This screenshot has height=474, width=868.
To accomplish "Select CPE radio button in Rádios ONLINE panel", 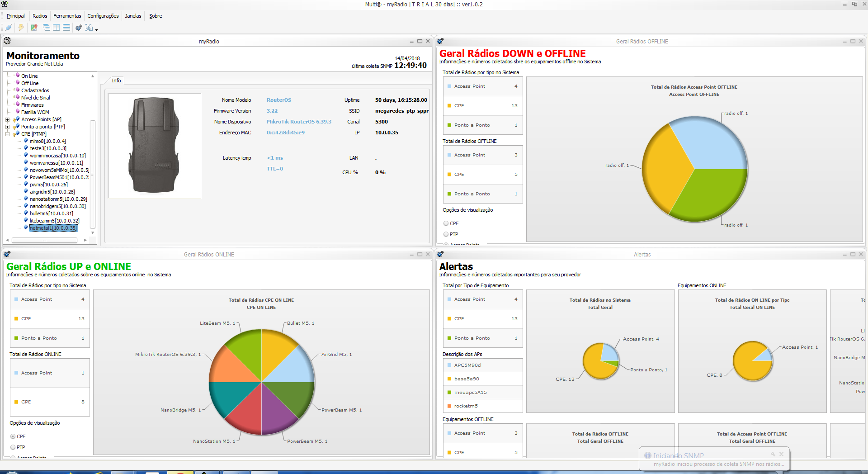I will tap(13, 436).
